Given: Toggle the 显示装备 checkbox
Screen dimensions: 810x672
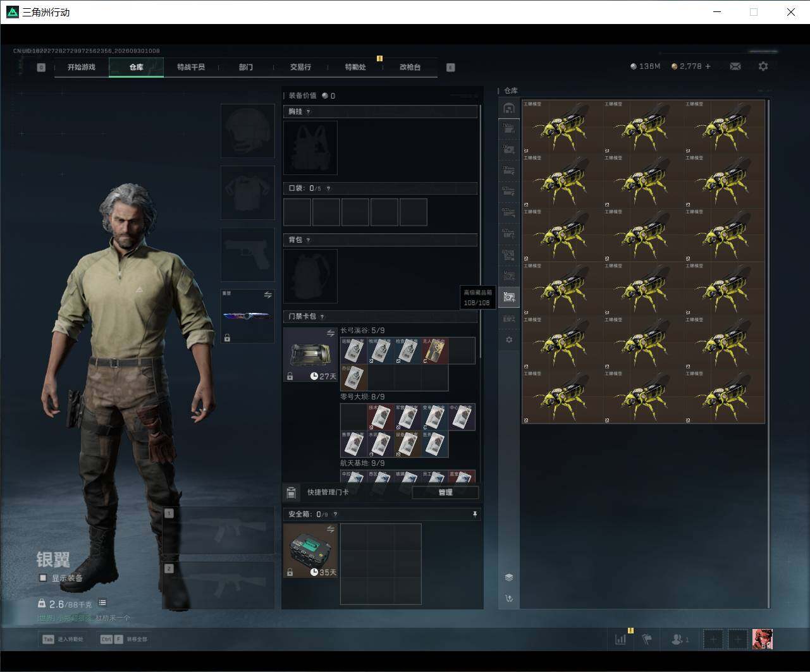Looking at the screenshot, I should tap(43, 578).
